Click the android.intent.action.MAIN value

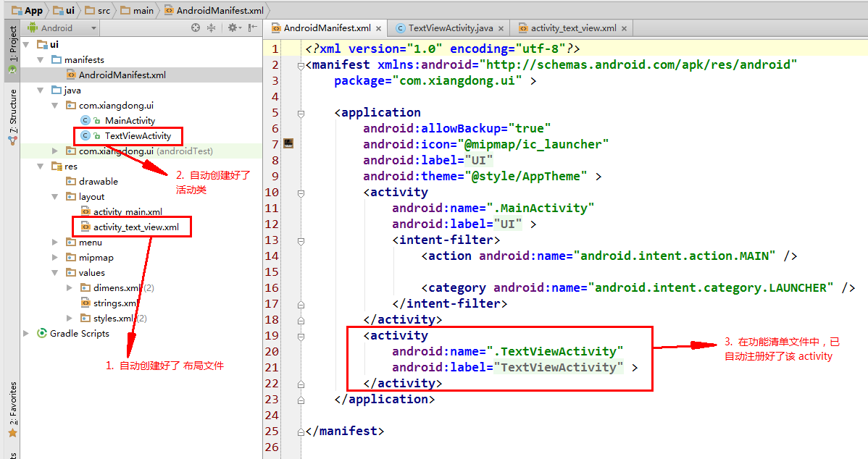click(x=675, y=256)
